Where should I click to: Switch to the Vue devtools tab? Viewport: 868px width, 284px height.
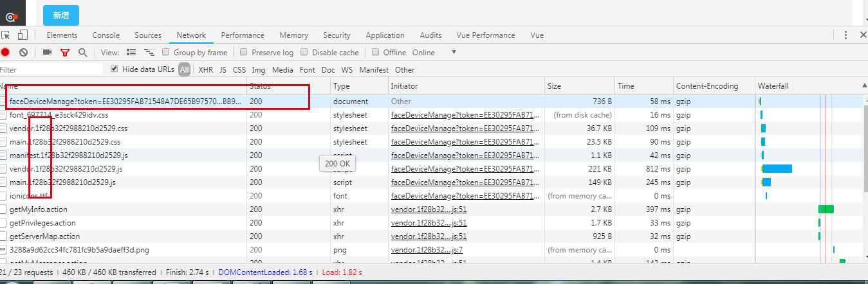click(537, 35)
